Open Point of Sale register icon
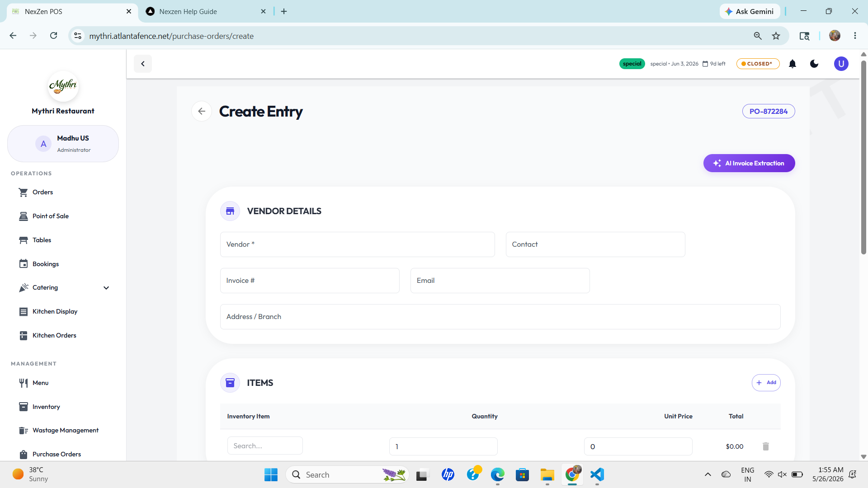This screenshot has height=488, width=868. coord(24,216)
